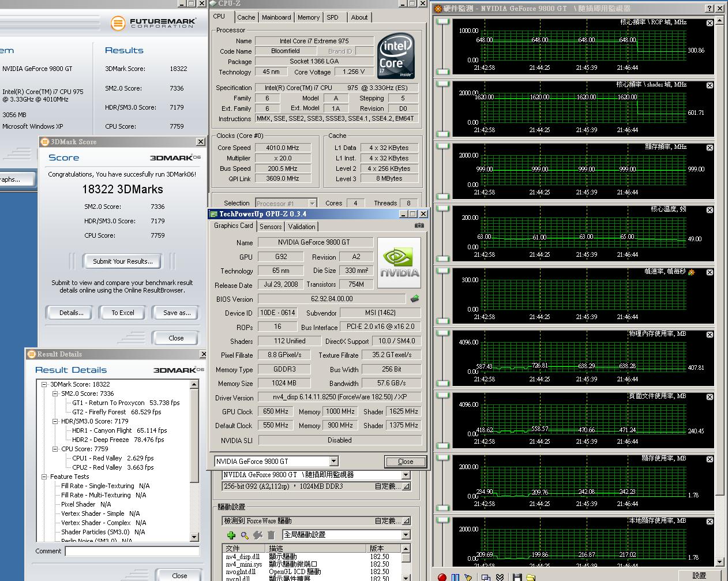Select the GT1 - Return To Proxycon row
This screenshot has height=581, width=728.
tap(126, 403)
